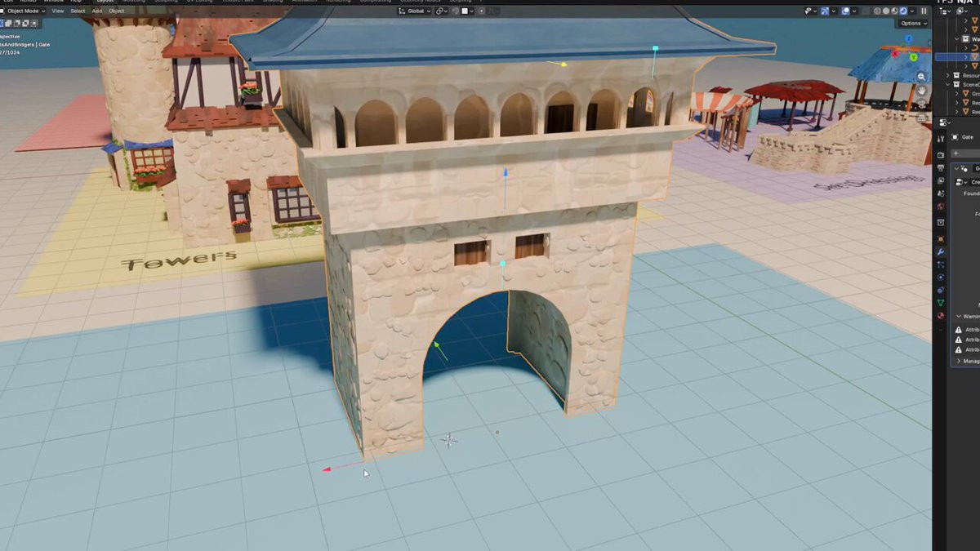Open the Add menu in viewport header
Screen dimensions: 980x551
tap(97, 11)
